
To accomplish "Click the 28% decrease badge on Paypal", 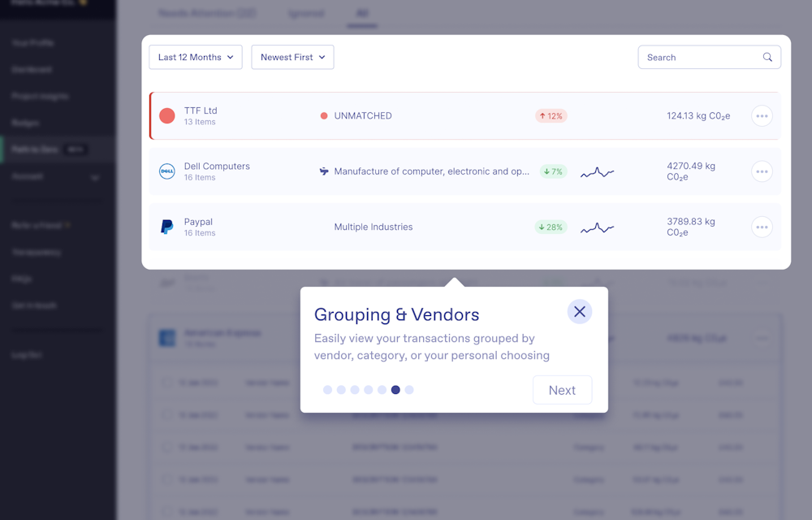I will [551, 227].
